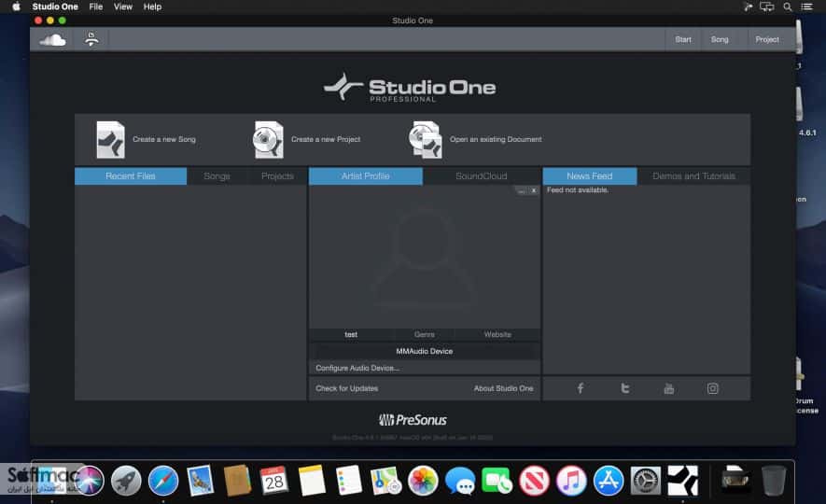Screen dimensions: 826x504
Task: Click the toolbar icon beside the SoundCloud cloud
Action: (91, 39)
